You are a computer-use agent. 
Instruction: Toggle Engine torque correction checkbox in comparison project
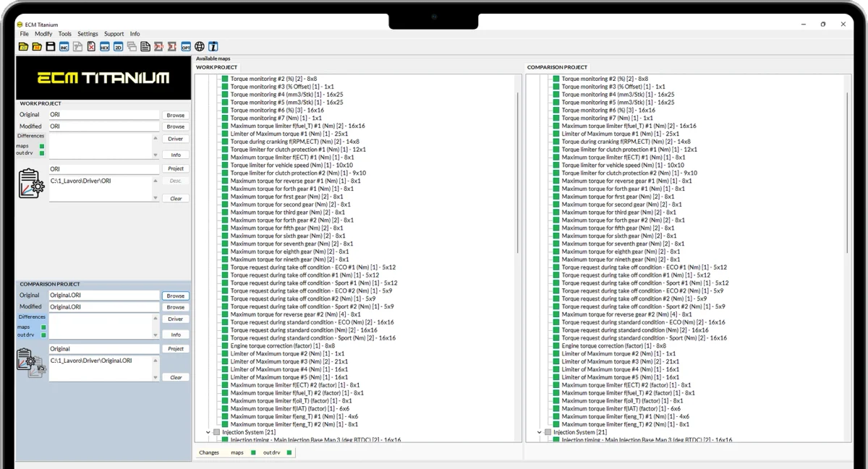pyautogui.click(x=556, y=345)
